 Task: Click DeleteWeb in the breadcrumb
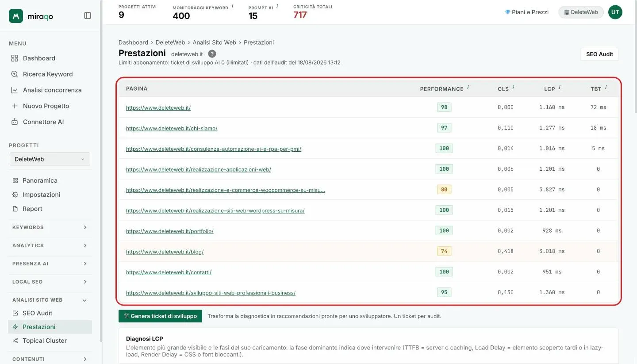170,42
